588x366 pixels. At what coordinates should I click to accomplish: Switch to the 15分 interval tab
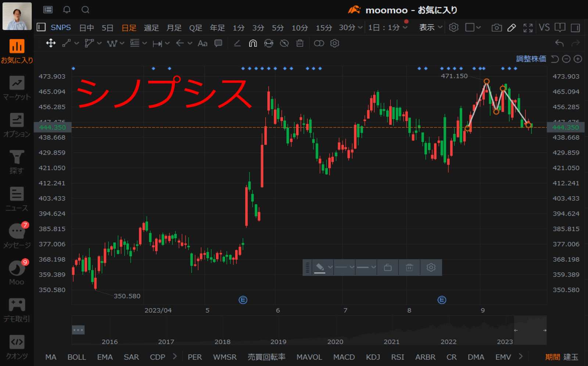click(324, 28)
